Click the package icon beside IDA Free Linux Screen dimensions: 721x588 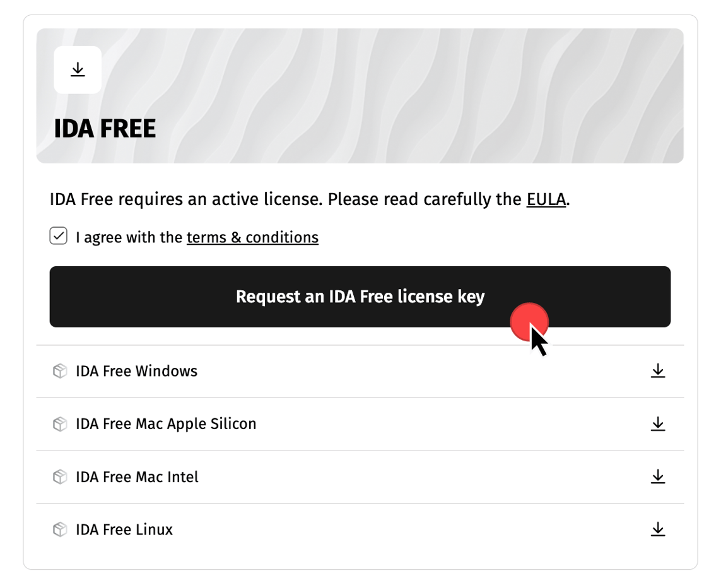59,530
